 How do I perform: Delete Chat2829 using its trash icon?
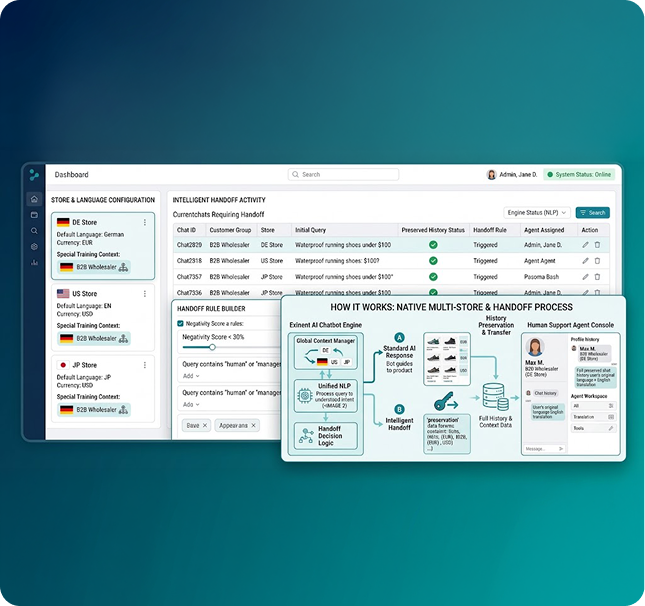click(x=597, y=245)
